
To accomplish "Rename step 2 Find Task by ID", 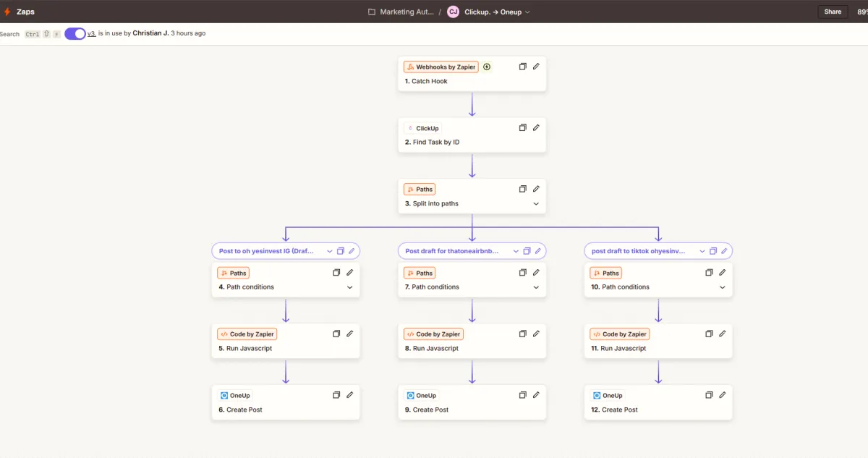I will (536, 127).
